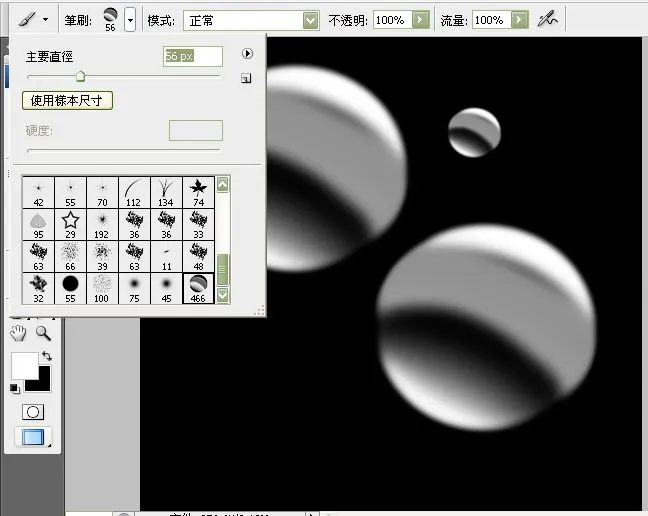Adjust the 主要直徑 diameter slider handle
The width and height of the screenshot is (648, 516).
click(x=80, y=76)
